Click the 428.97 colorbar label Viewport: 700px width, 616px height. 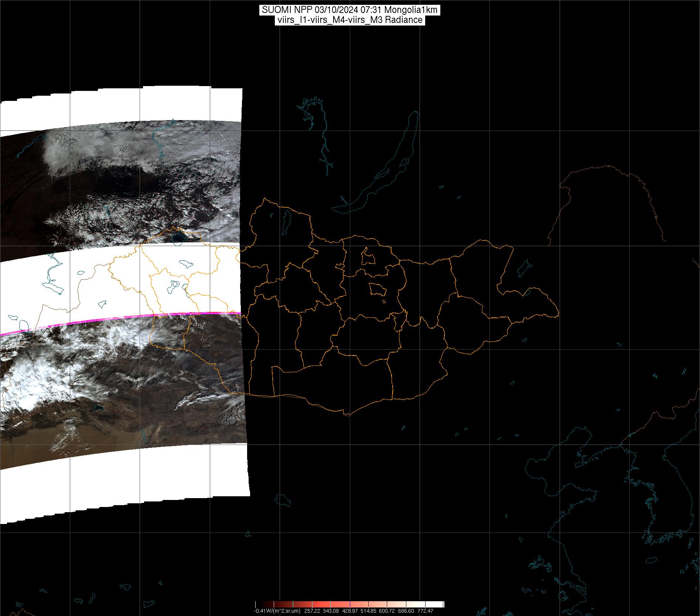[349, 611]
